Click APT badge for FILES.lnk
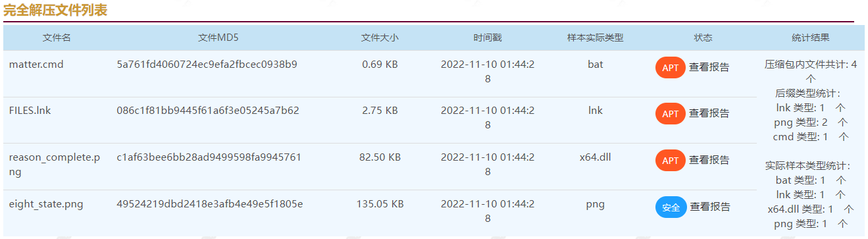 pos(670,114)
